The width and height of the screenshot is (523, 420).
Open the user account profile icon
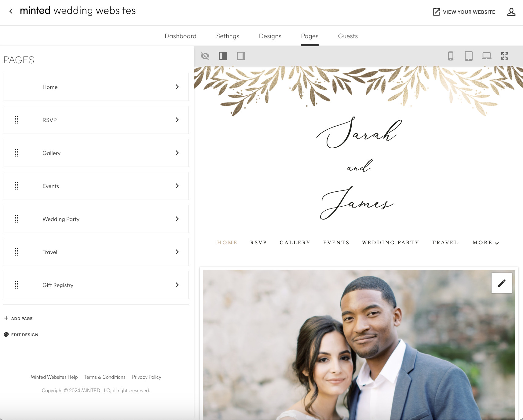tap(511, 12)
